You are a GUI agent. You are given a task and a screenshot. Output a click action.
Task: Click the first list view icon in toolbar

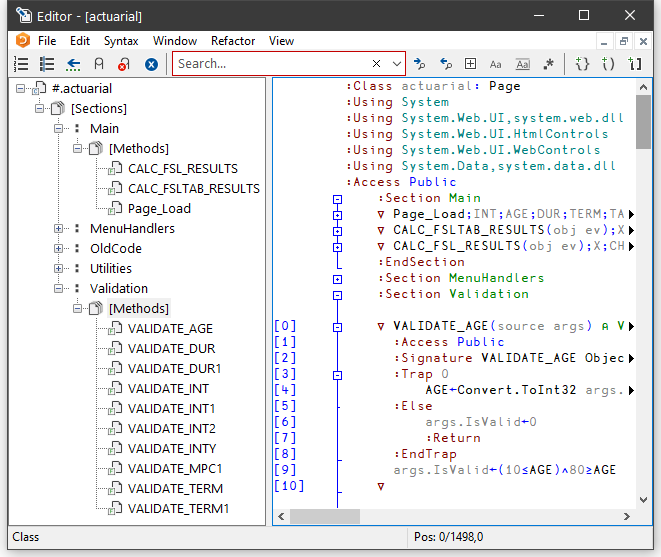pyautogui.click(x=21, y=64)
